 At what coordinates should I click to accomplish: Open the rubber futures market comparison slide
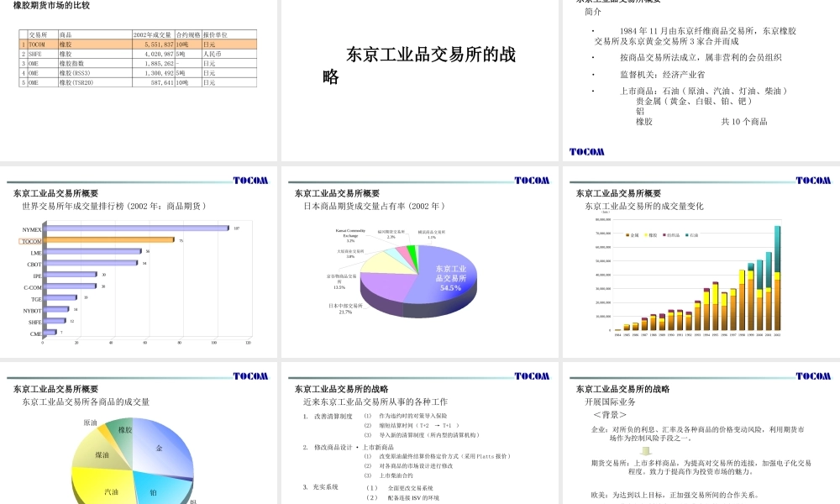(x=139, y=79)
